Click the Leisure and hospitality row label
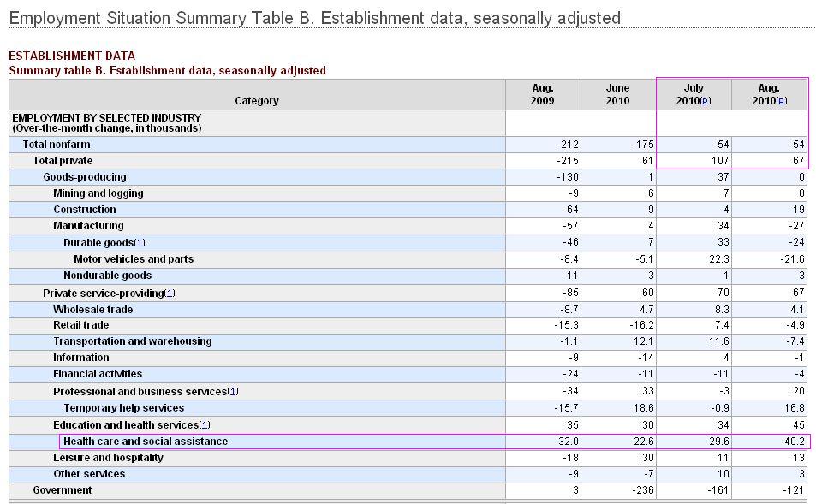816x504 pixels. click(x=108, y=458)
